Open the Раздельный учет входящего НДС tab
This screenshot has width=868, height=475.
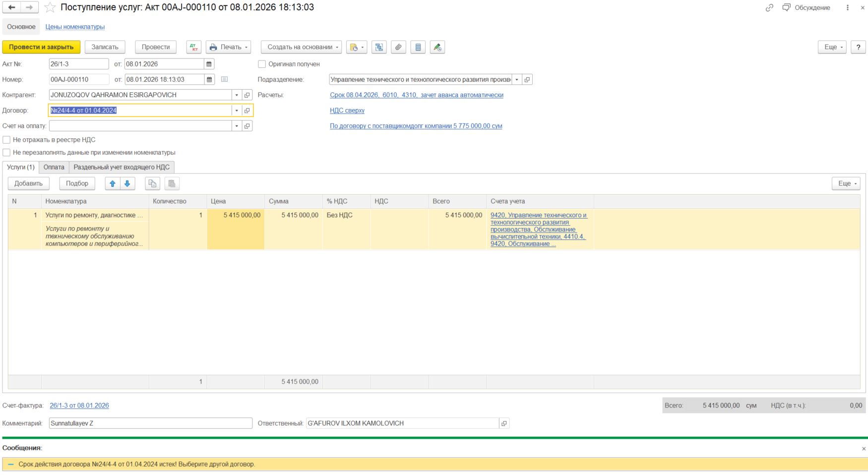122,167
